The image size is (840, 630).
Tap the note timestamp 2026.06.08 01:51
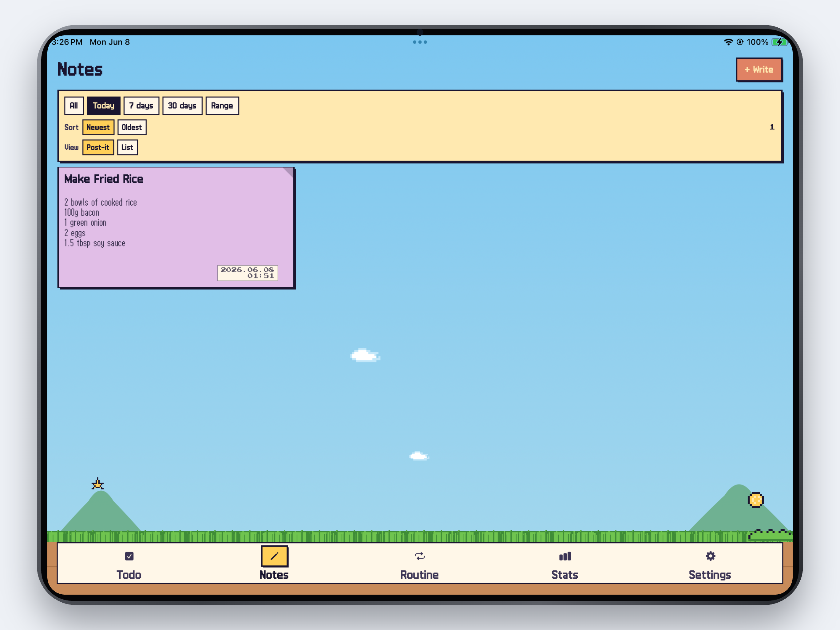[x=248, y=273]
